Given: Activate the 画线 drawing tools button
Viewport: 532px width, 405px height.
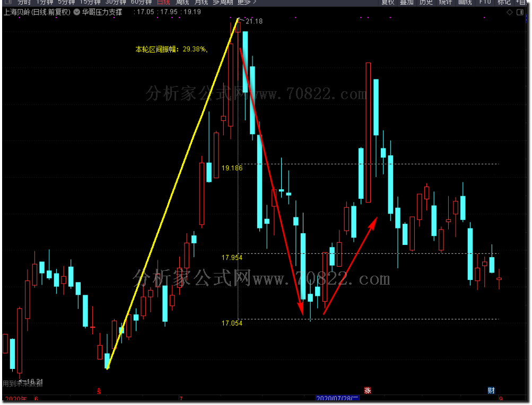Looking at the screenshot, I should (x=465, y=2).
